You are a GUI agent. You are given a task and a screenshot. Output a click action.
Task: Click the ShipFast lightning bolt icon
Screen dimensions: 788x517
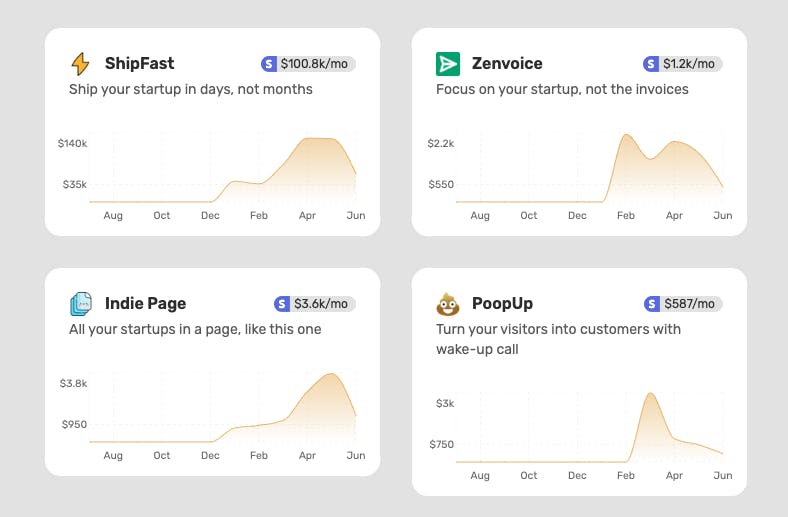click(80, 64)
